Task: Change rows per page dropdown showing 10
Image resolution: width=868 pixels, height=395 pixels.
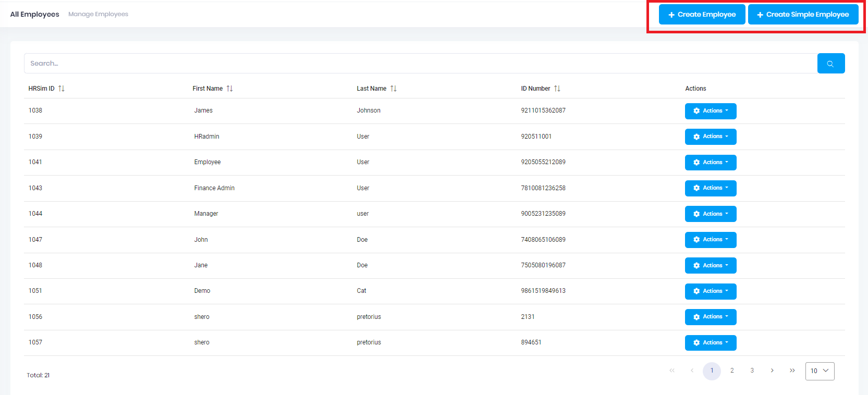Action: coord(820,371)
